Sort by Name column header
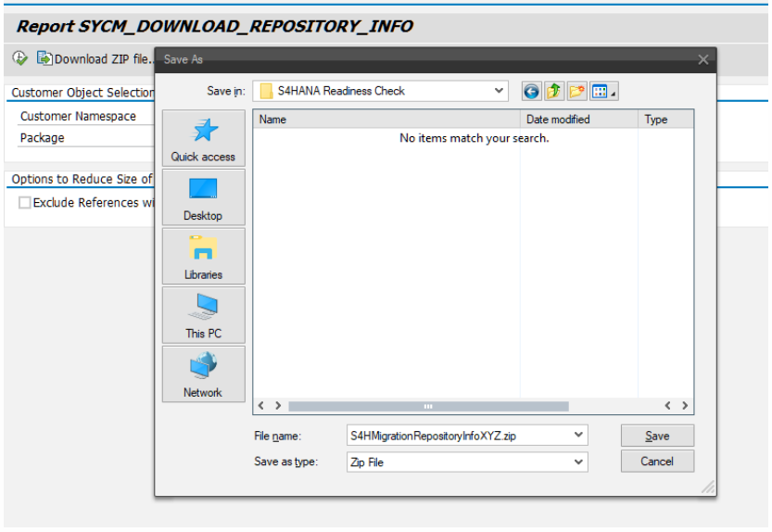Image resolution: width=772 pixels, height=532 pixels. coord(386,120)
